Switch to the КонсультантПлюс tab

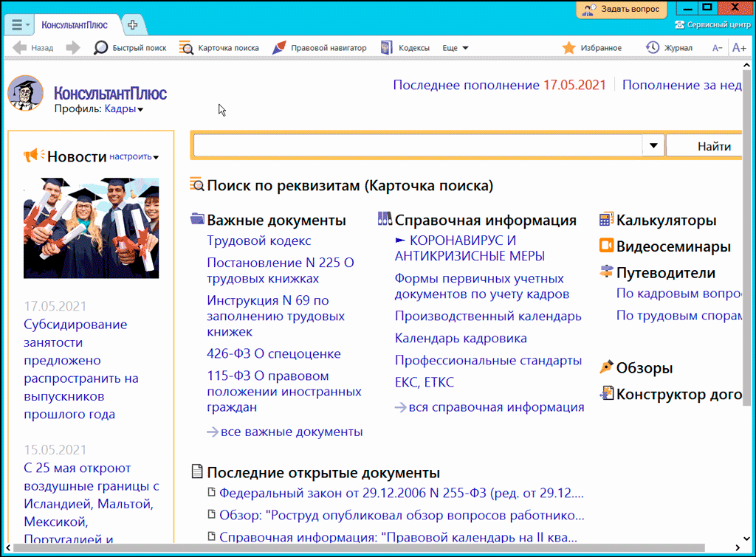75,24
